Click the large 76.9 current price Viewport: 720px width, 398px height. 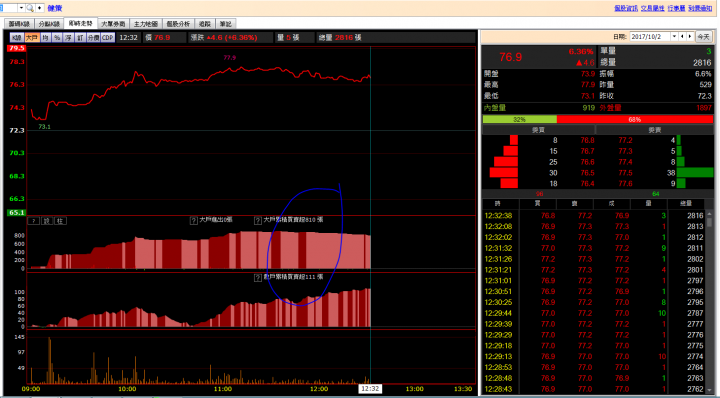(511, 57)
